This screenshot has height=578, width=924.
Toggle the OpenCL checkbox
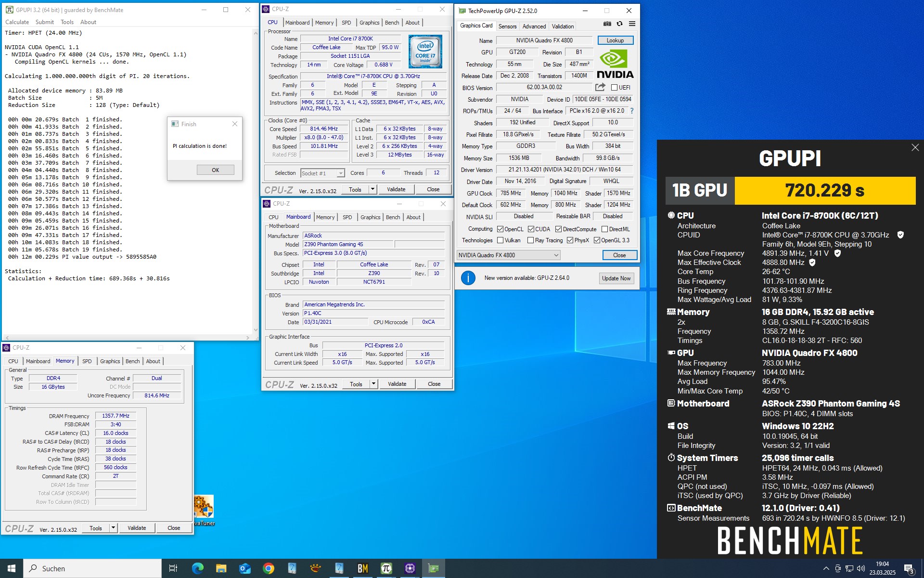pyautogui.click(x=500, y=229)
